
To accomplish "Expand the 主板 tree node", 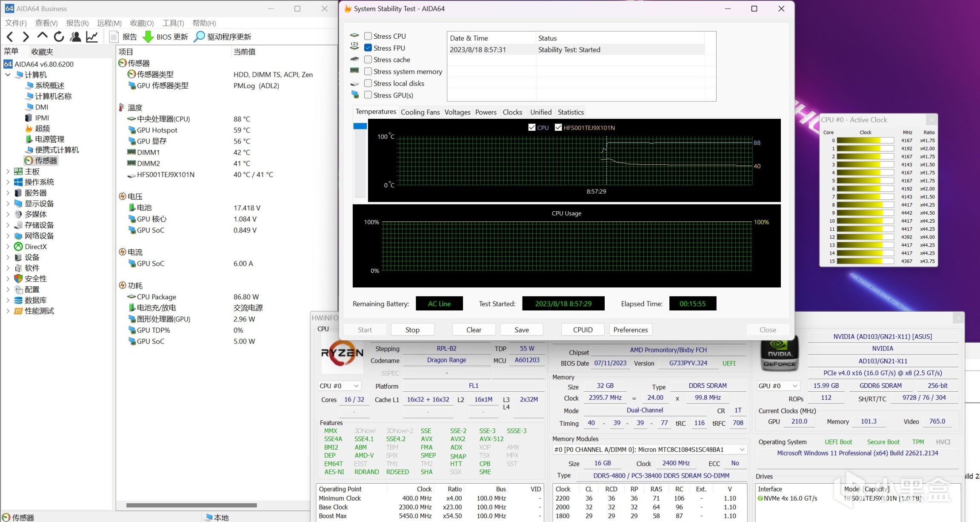I will point(8,172).
